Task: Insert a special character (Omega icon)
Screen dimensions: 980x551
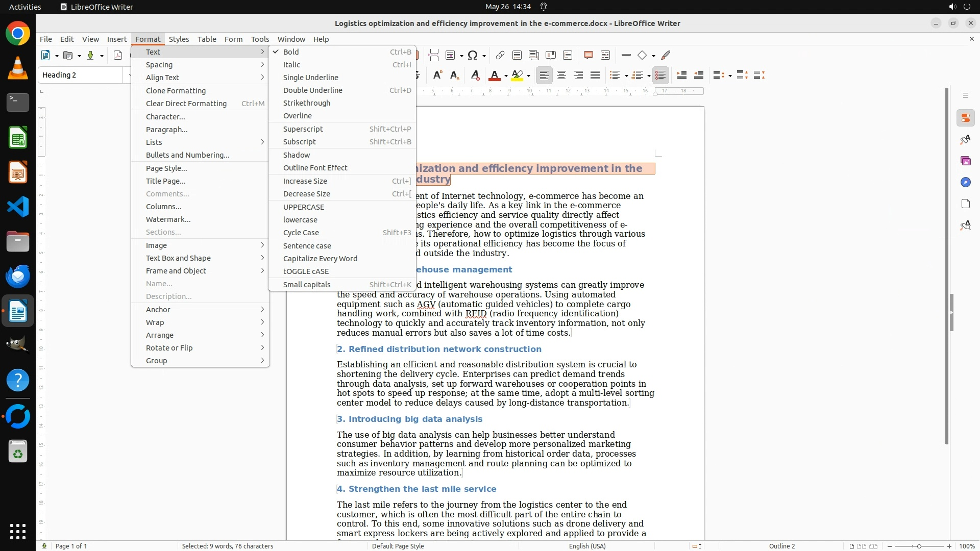Action: (x=473, y=55)
